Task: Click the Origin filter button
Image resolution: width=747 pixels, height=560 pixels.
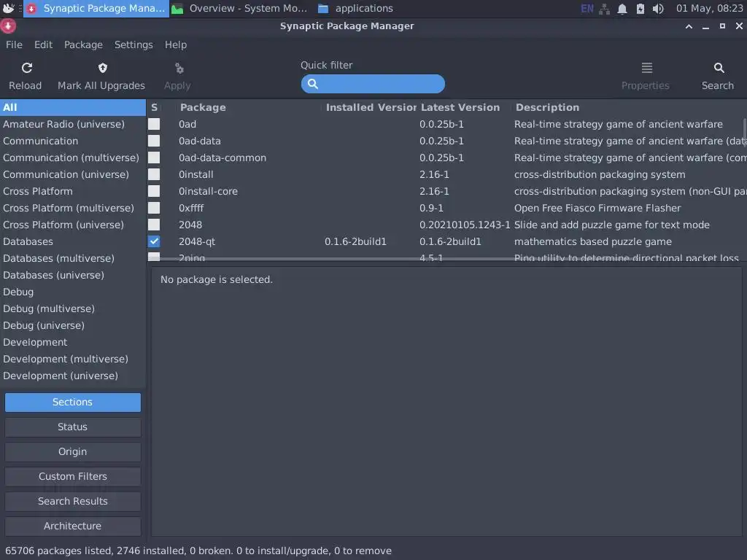Action: tap(72, 452)
